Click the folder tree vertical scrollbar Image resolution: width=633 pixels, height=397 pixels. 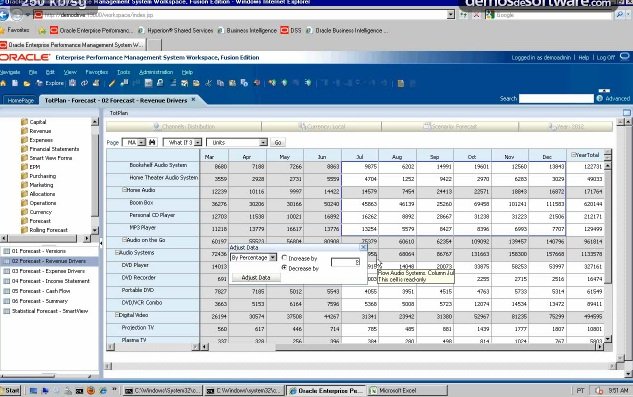click(95, 176)
